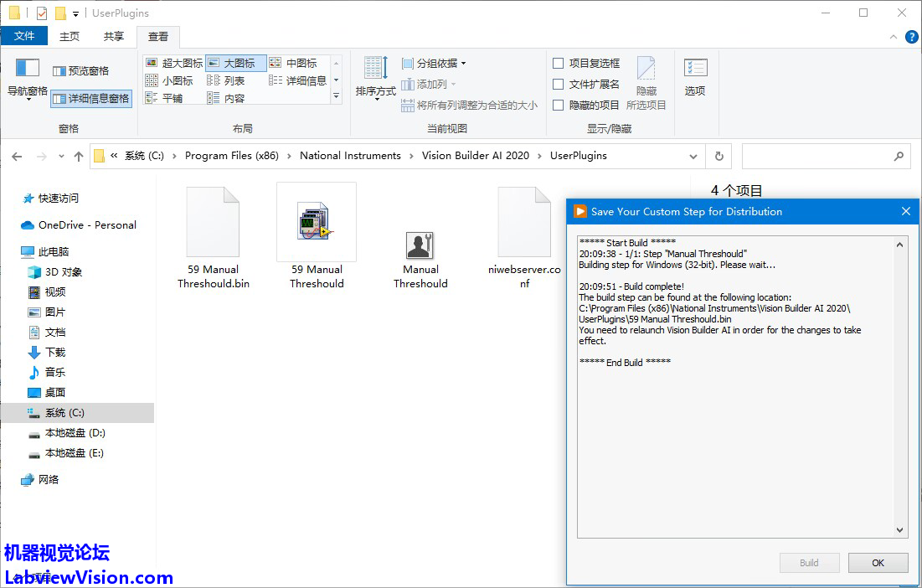Check the hidden items checkbox
922x588 pixels.
coord(559,105)
